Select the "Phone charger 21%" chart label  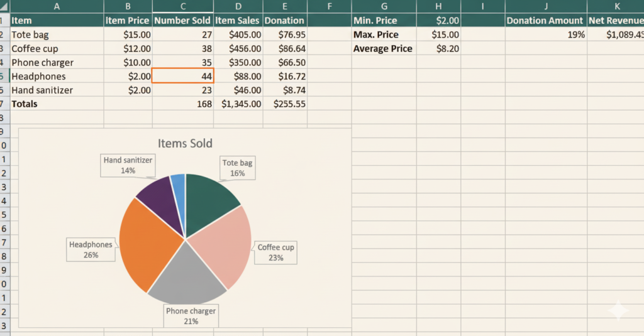191,316
